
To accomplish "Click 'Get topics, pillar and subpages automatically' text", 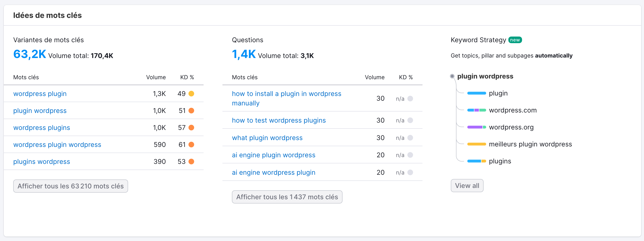I will pos(511,55).
